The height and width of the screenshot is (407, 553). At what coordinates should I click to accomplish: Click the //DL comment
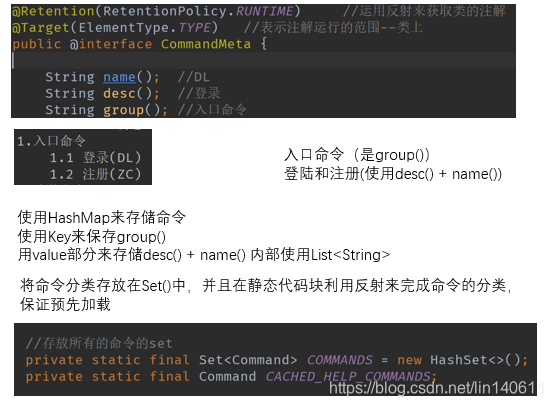194,77
